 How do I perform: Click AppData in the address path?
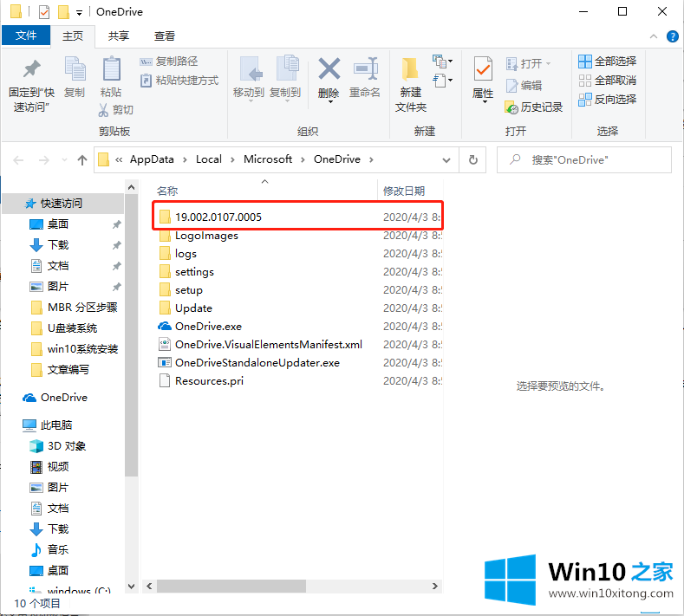[152, 159]
